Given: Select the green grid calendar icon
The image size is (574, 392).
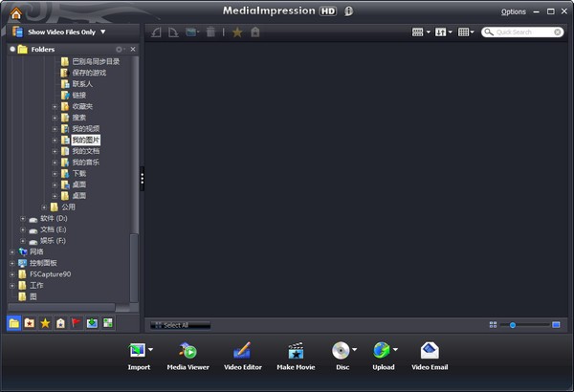Looking at the screenshot, I should pyautogui.click(x=107, y=323).
